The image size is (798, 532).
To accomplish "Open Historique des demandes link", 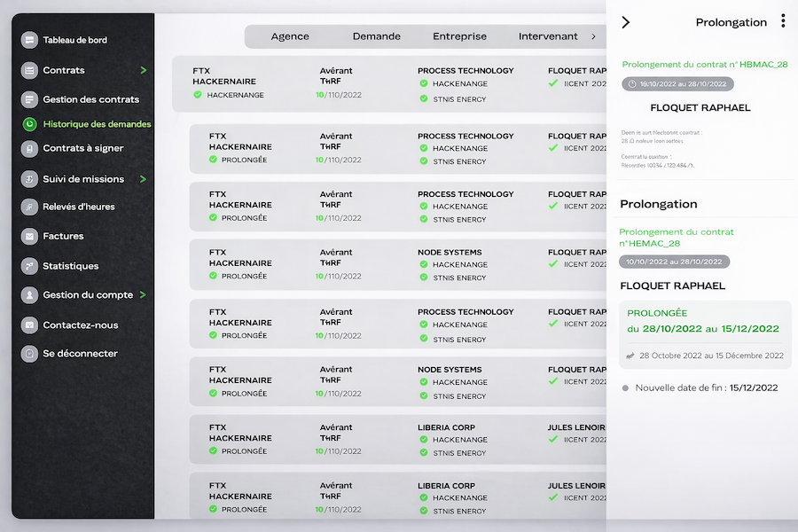I will click(x=97, y=124).
